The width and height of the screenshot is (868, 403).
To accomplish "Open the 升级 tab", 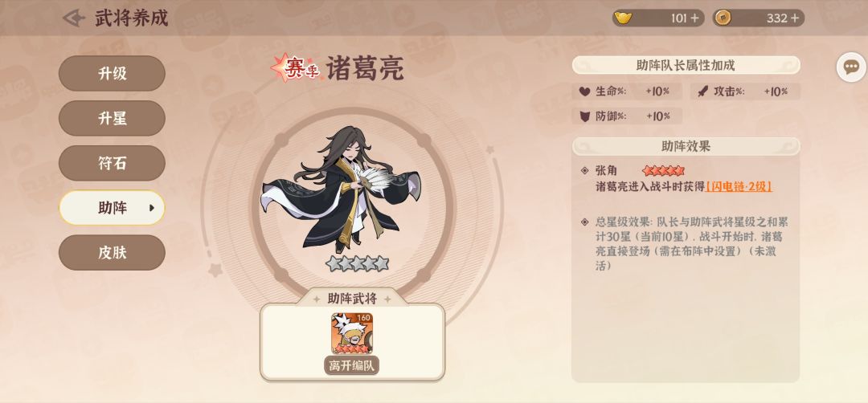I will (x=112, y=73).
